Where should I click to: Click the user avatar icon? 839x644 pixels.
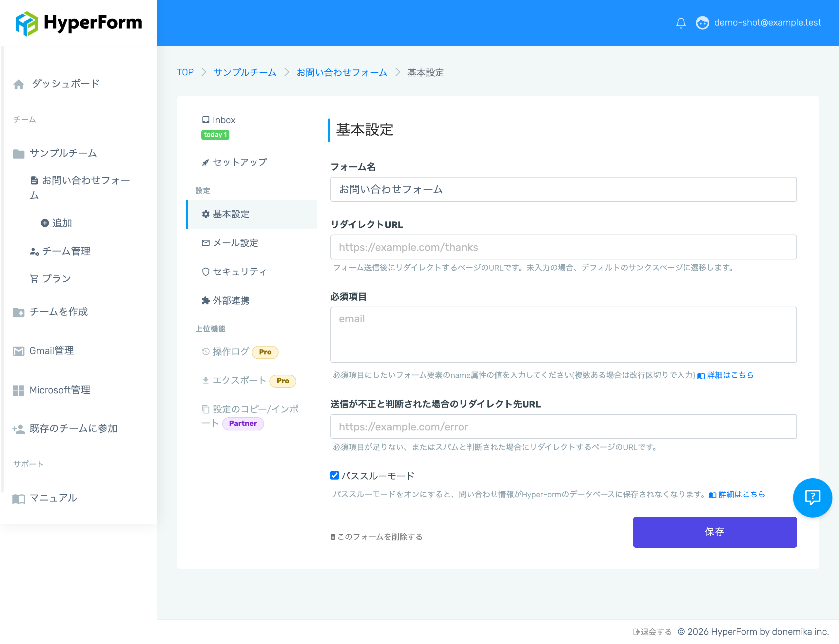[x=702, y=23]
